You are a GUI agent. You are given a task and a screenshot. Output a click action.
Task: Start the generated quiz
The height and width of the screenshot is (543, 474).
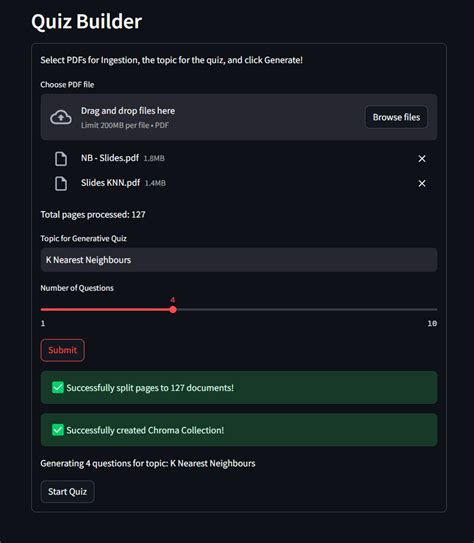click(x=68, y=491)
